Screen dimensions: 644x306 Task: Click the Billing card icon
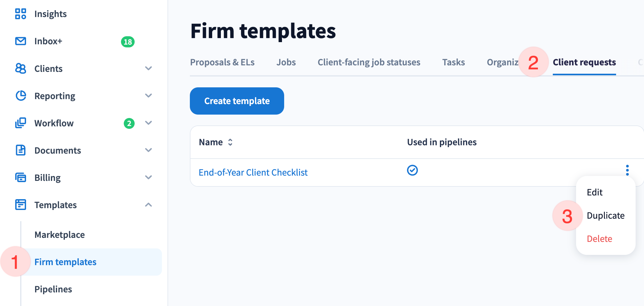click(x=20, y=177)
